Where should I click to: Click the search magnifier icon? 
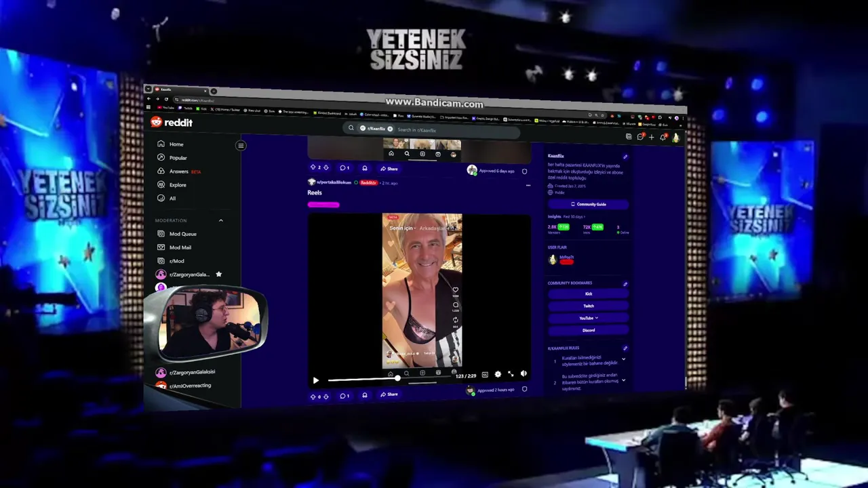tap(351, 127)
